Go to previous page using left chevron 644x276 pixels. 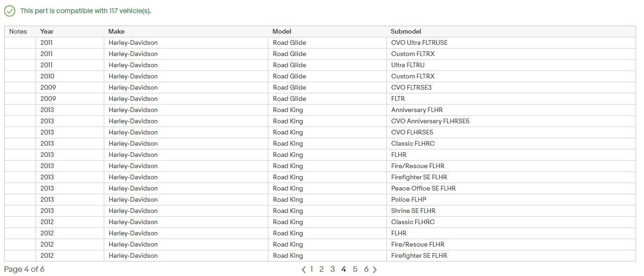click(304, 269)
